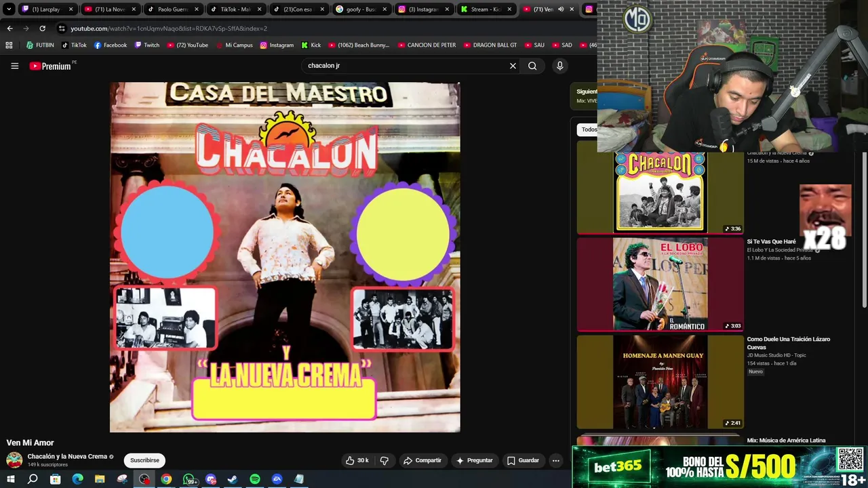The image size is (868, 488).
Task: Open the three-dot more actions menu below the video
Action: tap(555, 460)
